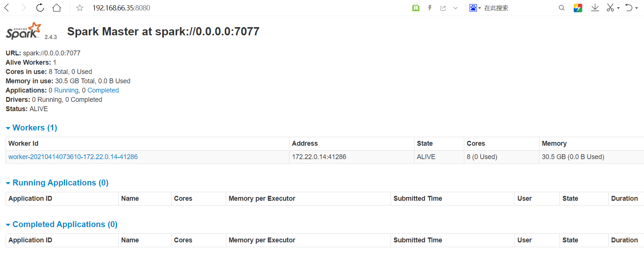Screen dimensions: 644x268
Task: Click the colorful lightning extension icon
Action: click(578, 8)
